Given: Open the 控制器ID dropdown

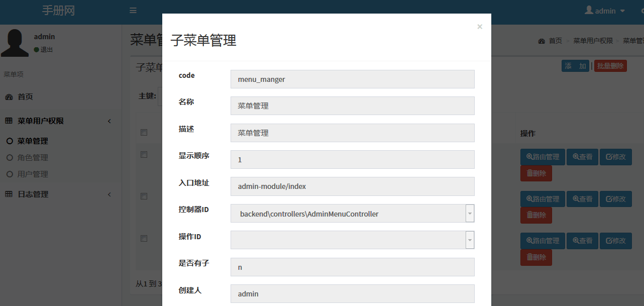Looking at the screenshot, I should [470, 214].
